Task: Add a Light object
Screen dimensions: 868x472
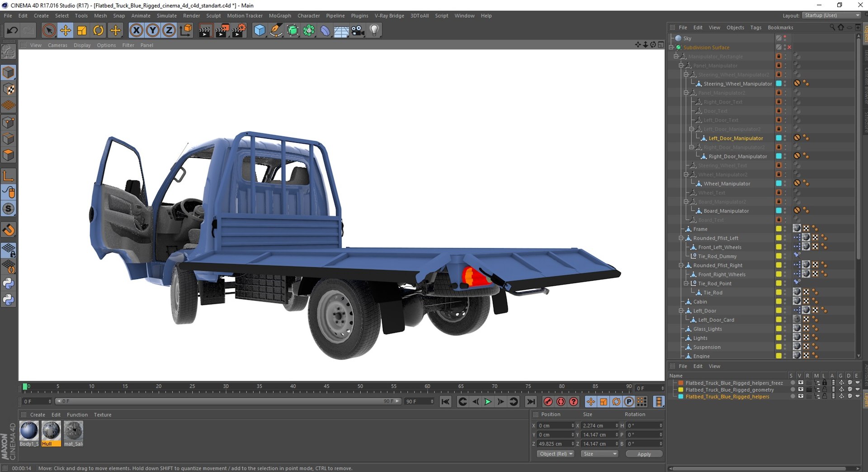Action: pos(374,30)
